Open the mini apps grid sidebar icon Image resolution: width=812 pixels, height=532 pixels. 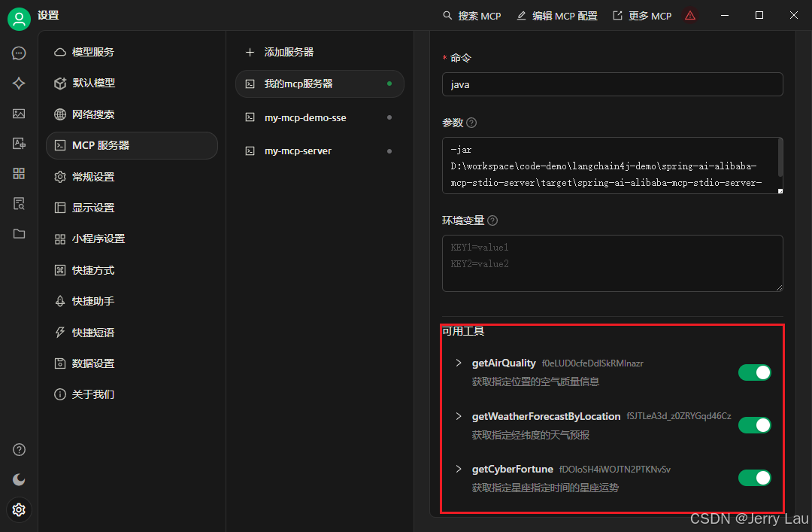pyautogui.click(x=19, y=173)
